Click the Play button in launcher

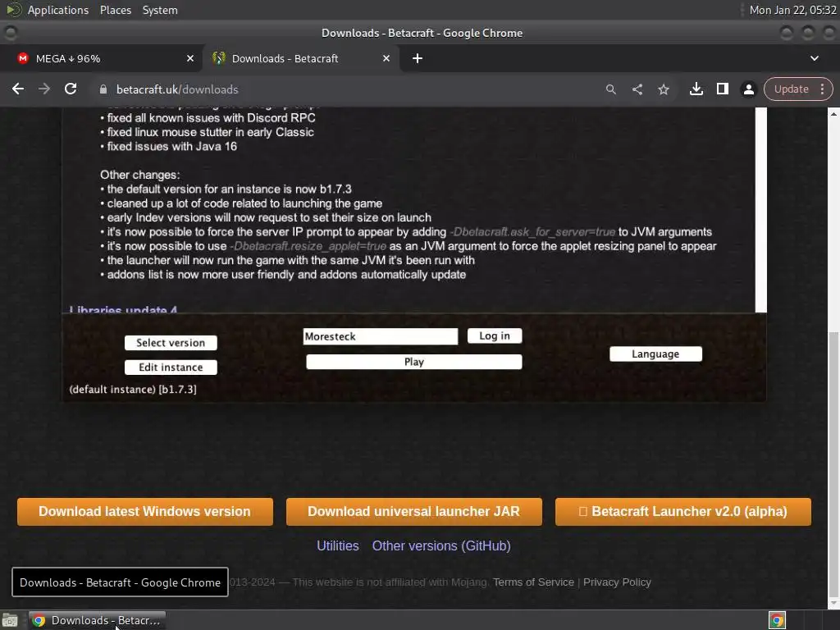[x=414, y=362]
